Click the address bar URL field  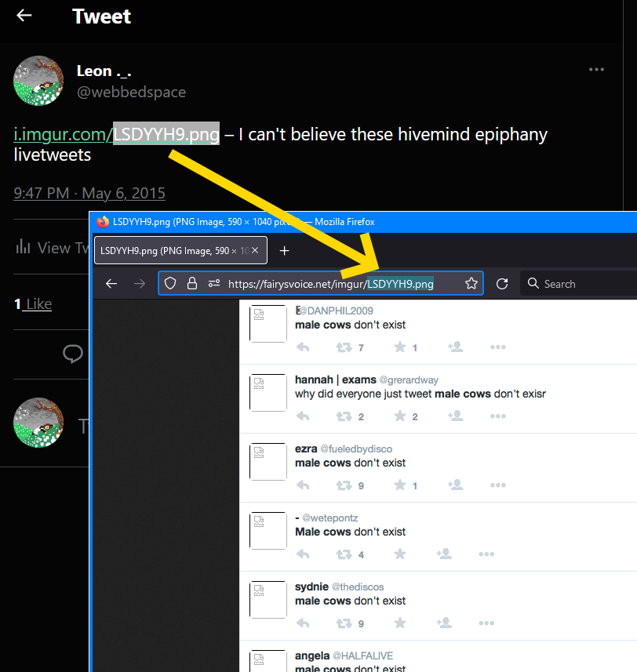(329, 284)
